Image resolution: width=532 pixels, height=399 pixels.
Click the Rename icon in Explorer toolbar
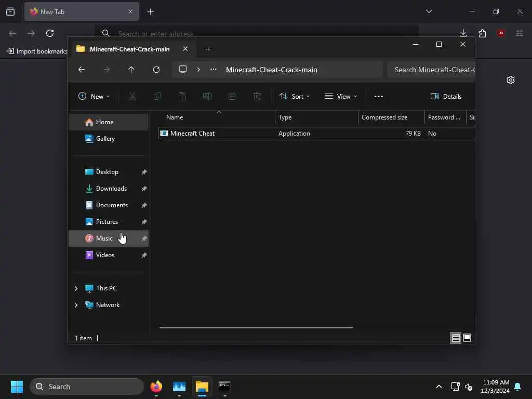click(x=207, y=96)
